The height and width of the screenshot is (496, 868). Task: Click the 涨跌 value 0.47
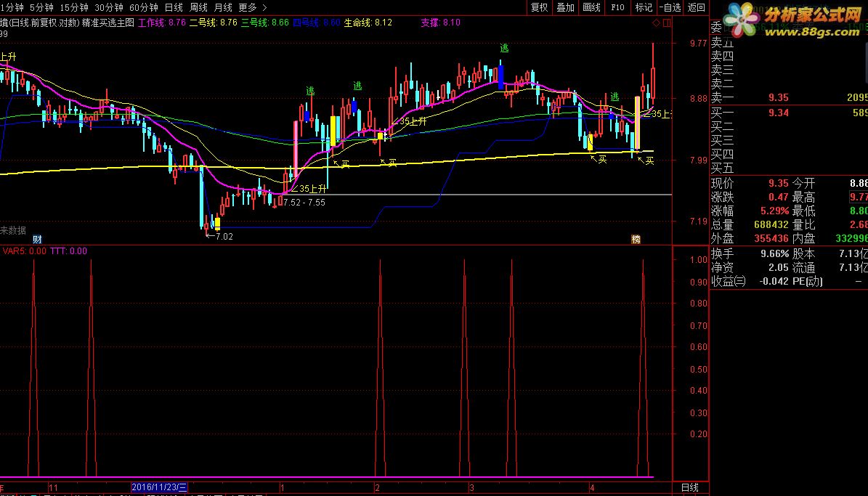click(779, 197)
